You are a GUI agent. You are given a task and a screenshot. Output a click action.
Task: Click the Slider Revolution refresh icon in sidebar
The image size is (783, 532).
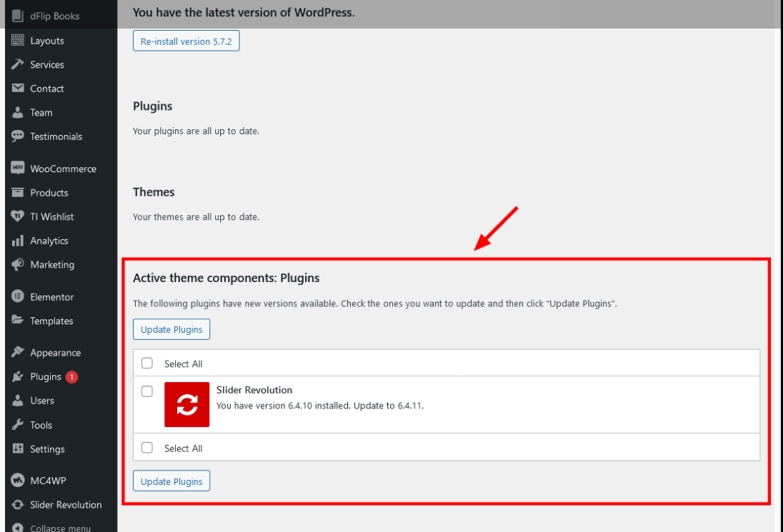(x=17, y=505)
